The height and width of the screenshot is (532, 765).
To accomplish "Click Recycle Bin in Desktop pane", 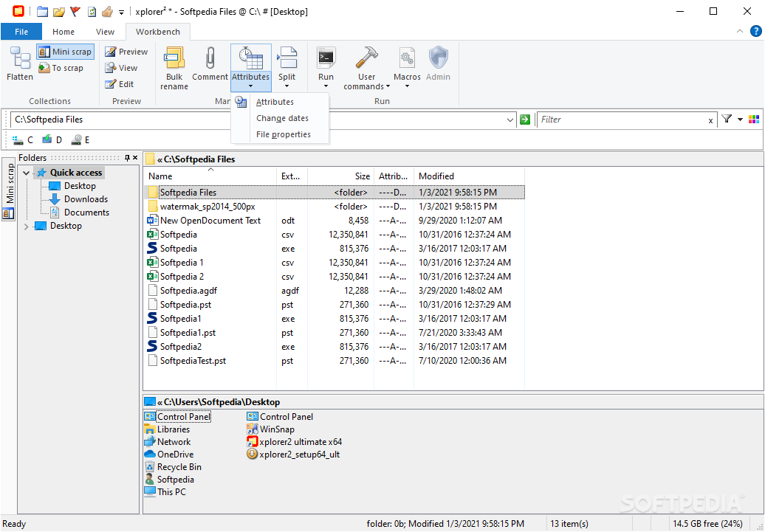I will (174, 467).
